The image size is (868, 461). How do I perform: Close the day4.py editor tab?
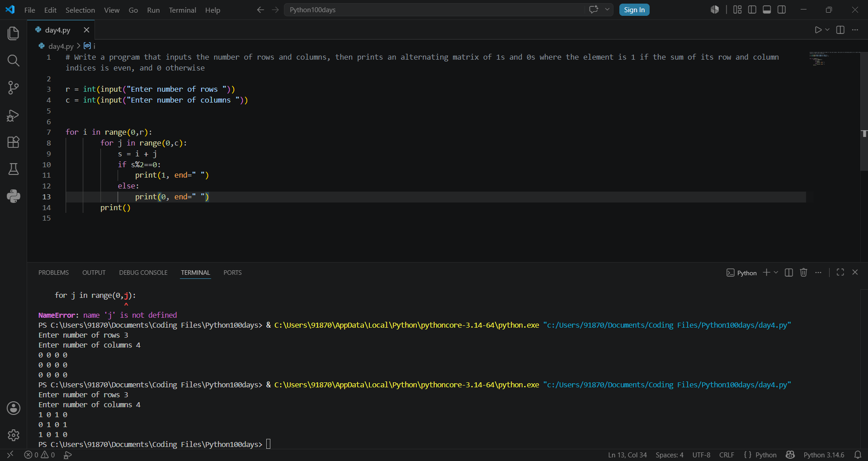point(86,30)
